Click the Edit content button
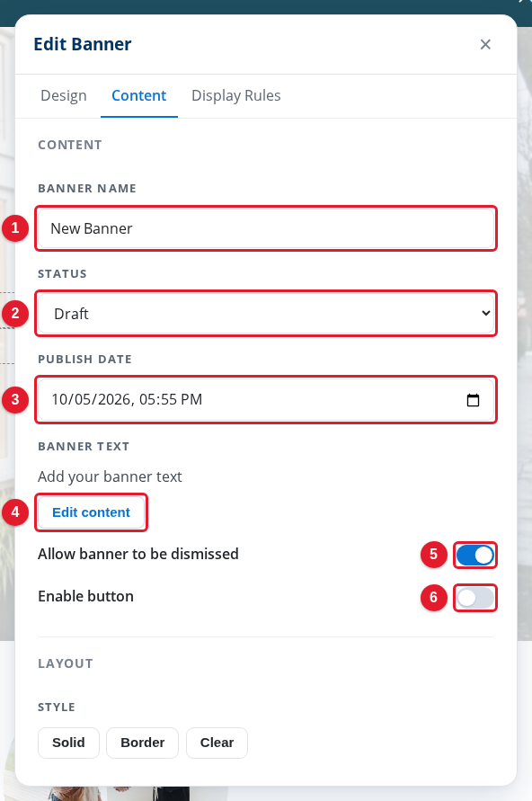This screenshot has width=532, height=801. pos(92,512)
